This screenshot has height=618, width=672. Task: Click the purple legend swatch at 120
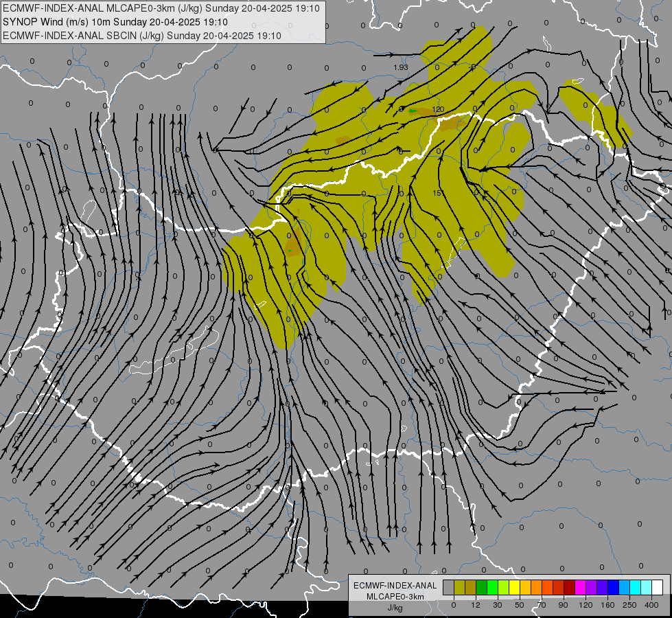[592, 587]
